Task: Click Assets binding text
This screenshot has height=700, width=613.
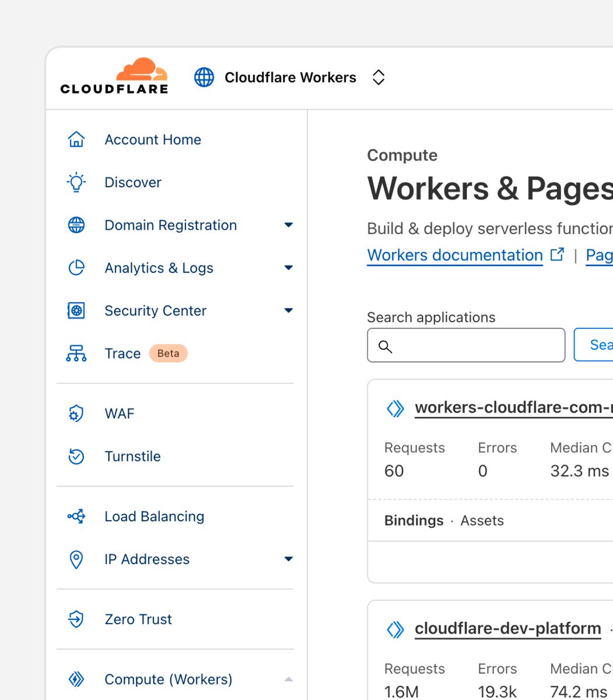Action: click(x=482, y=520)
